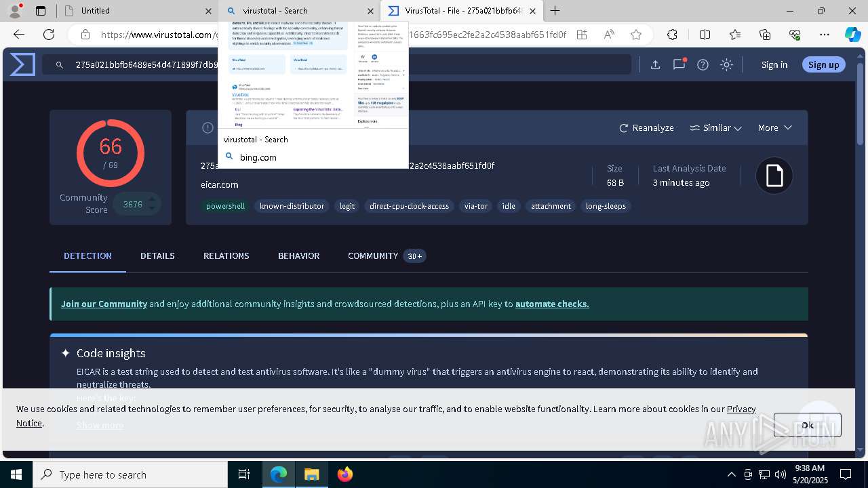Switch to the DETAILS tab
Image resolution: width=868 pixels, height=488 pixels.
(157, 256)
